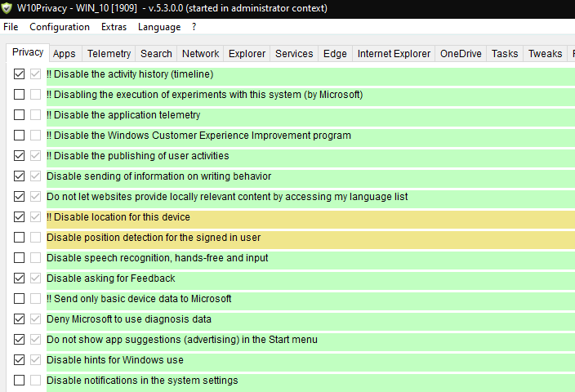Image resolution: width=575 pixels, height=392 pixels.
Task: Click text "Disable position detection for the signed in user"
Action: (x=154, y=238)
